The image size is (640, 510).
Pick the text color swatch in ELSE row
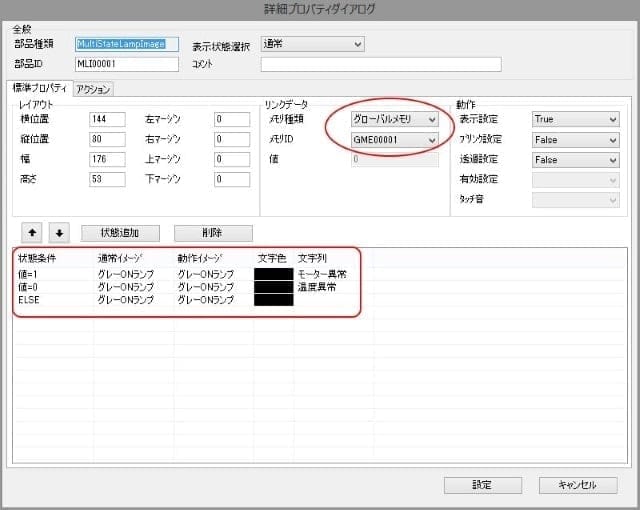pyautogui.click(x=274, y=299)
